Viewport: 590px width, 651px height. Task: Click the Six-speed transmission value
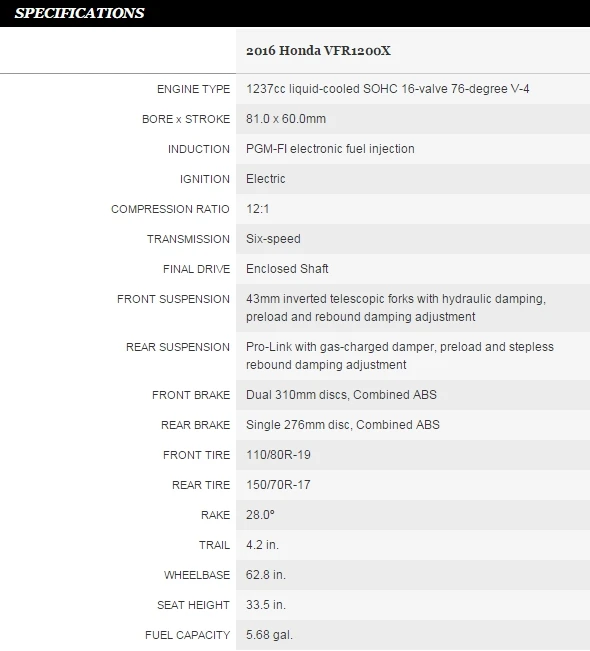273,239
